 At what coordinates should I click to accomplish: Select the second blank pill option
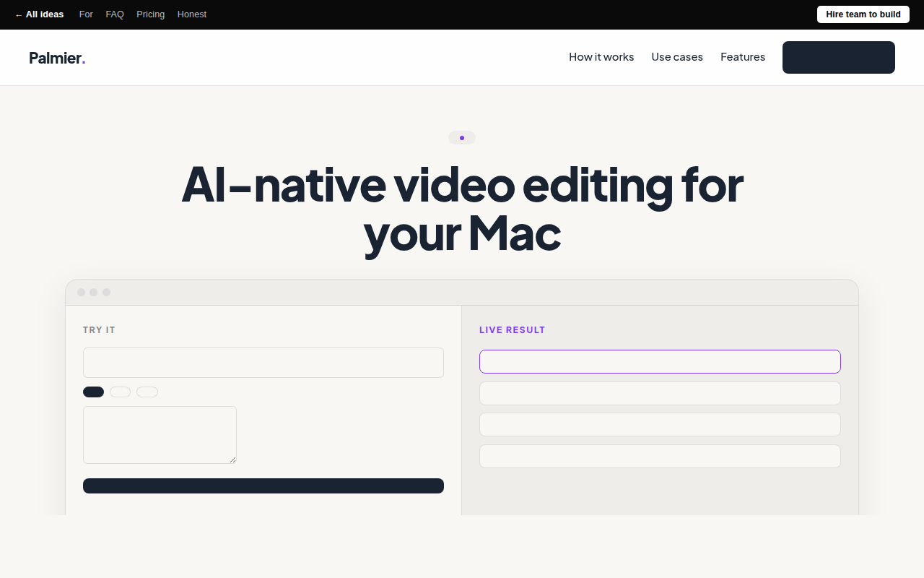click(120, 392)
